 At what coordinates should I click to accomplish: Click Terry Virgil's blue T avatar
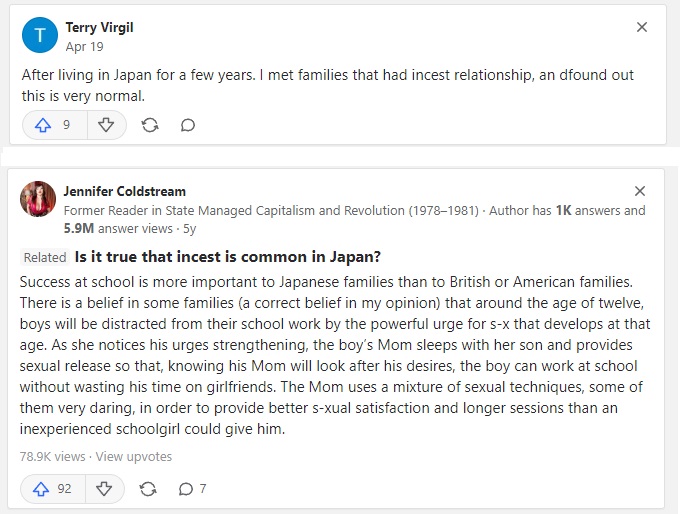39,36
